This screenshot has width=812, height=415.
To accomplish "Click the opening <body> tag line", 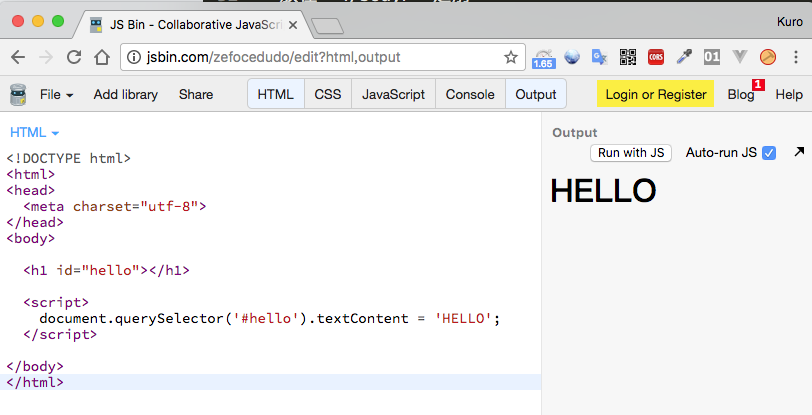I will click(x=31, y=238).
